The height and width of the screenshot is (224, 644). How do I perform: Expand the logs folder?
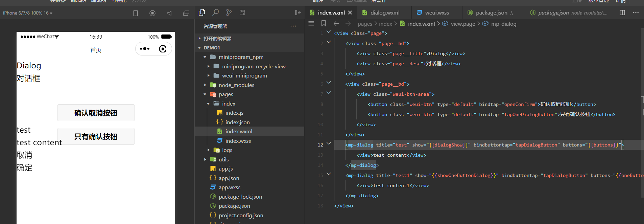[x=227, y=150]
